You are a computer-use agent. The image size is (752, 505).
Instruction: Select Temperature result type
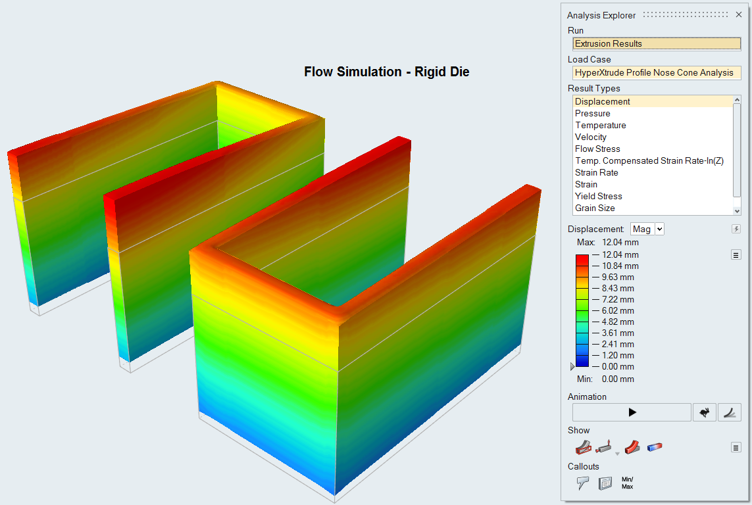pos(600,126)
